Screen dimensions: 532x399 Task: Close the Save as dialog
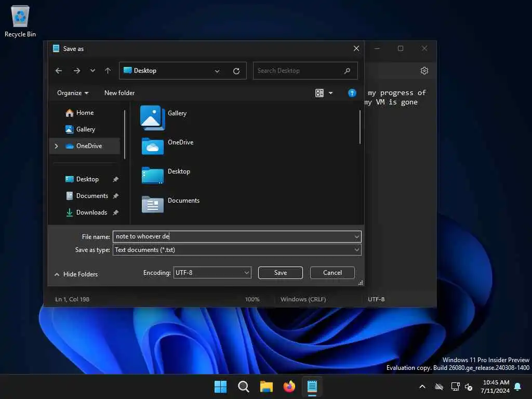click(x=356, y=48)
